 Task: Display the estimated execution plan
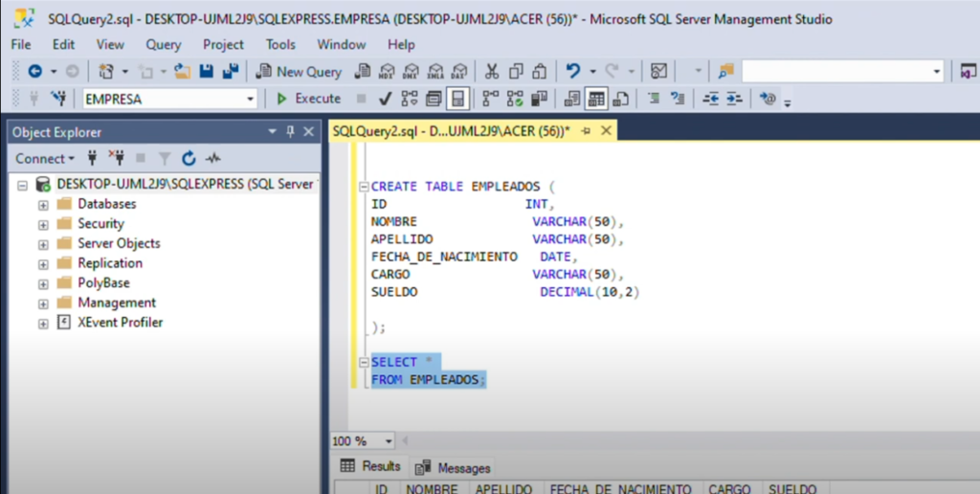pos(410,99)
